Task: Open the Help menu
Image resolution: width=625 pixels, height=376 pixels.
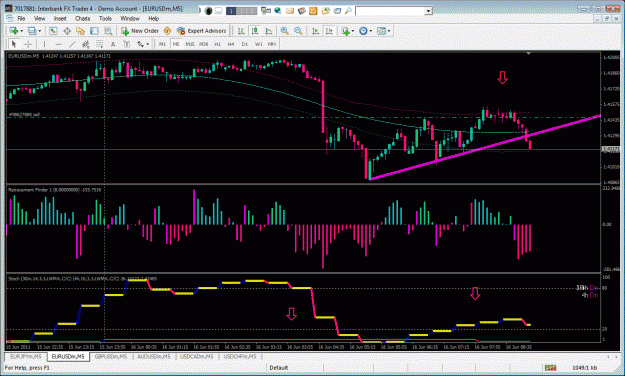Action: point(153,18)
